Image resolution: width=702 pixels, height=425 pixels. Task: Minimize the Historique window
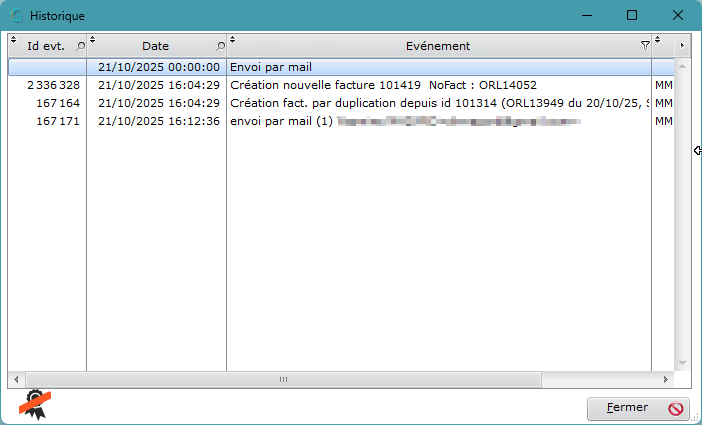587,16
